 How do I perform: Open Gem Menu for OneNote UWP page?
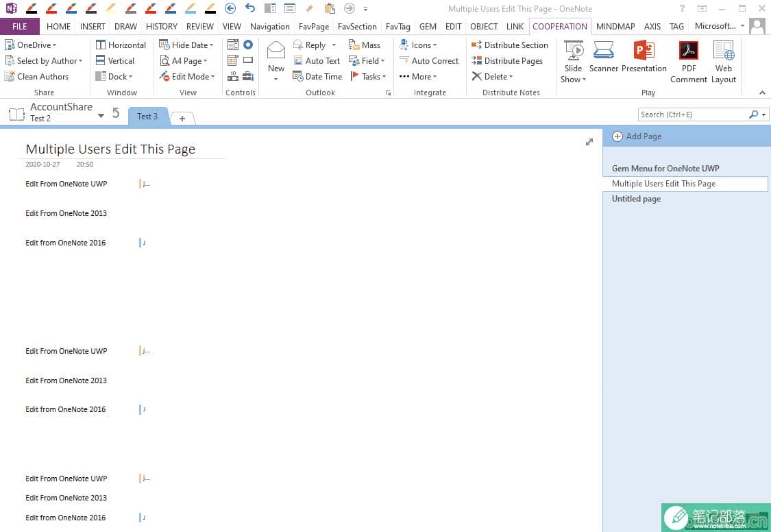pos(665,168)
